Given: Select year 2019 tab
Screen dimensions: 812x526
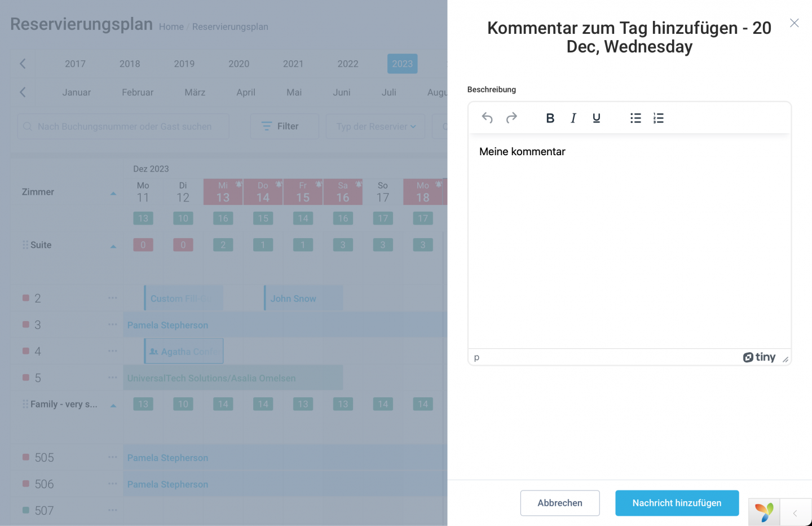Looking at the screenshot, I should pos(184,64).
